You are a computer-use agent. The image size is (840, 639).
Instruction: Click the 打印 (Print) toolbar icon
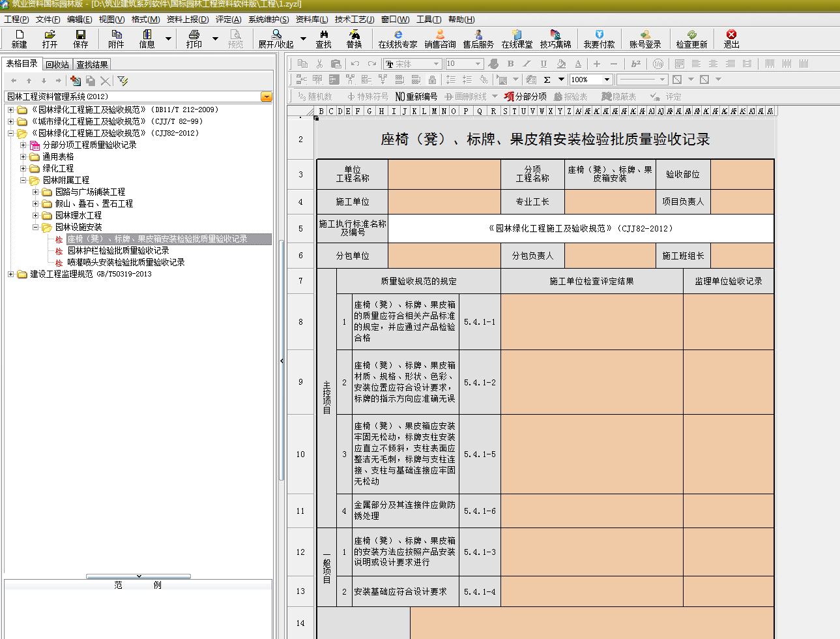(x=194, y=38)
